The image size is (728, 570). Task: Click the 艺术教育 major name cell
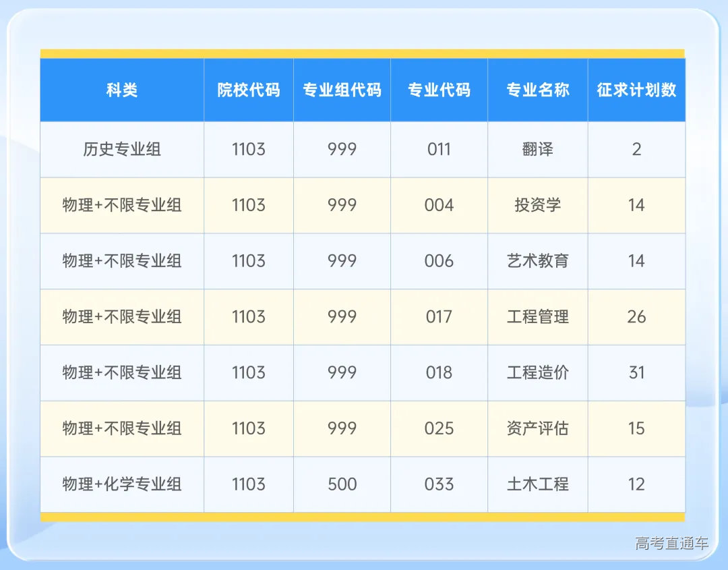tap(537, 262)
